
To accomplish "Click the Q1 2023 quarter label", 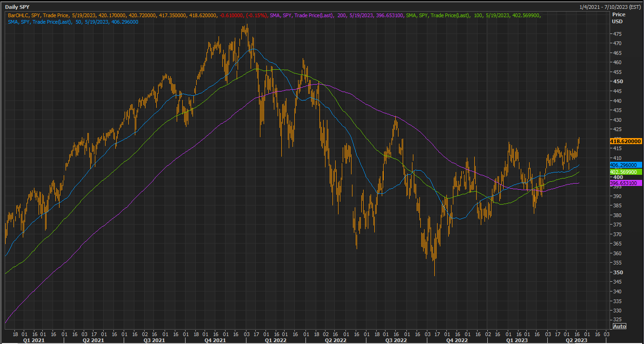I will [516, 340].
